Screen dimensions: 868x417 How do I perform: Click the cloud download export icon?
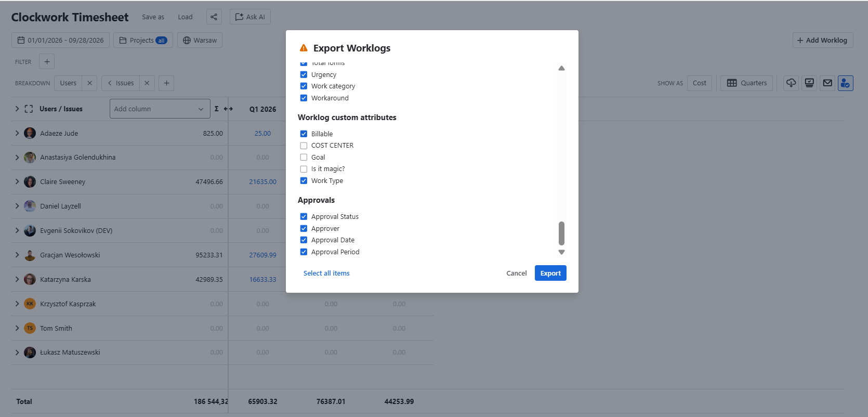791,83
